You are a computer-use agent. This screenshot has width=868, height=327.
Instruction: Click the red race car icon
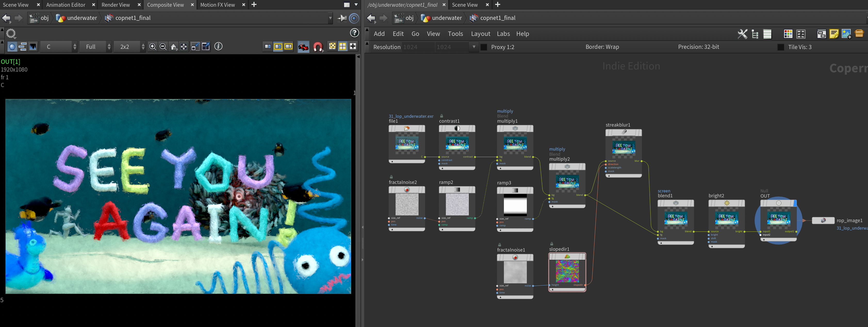[x=303, y=46]
